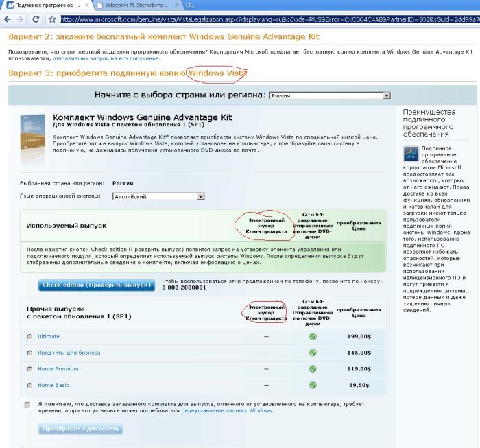Tick the Я понимаю delivery acknowledgment checkbox
Image resolution: width=480 pixels, height=448 pixels.
click(x=27, y=405)
